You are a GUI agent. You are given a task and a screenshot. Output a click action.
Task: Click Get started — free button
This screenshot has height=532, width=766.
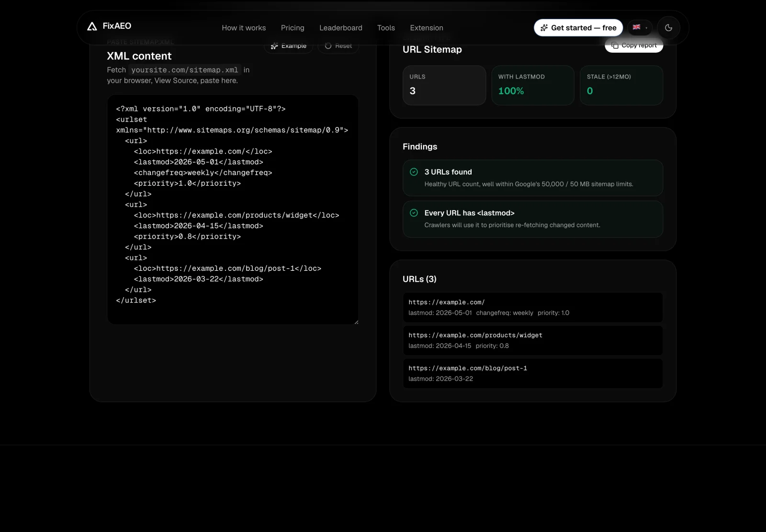[x=578, y=28]
